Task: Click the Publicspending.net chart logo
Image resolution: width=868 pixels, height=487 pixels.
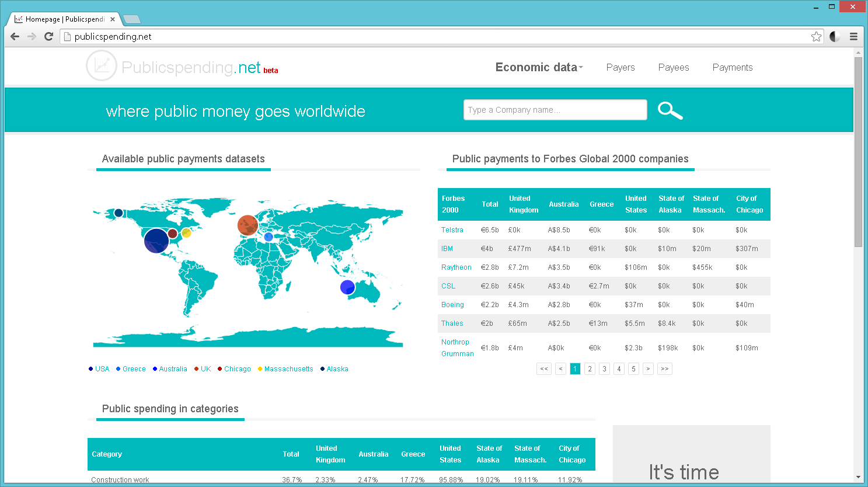Action: [x=102, y=65]
